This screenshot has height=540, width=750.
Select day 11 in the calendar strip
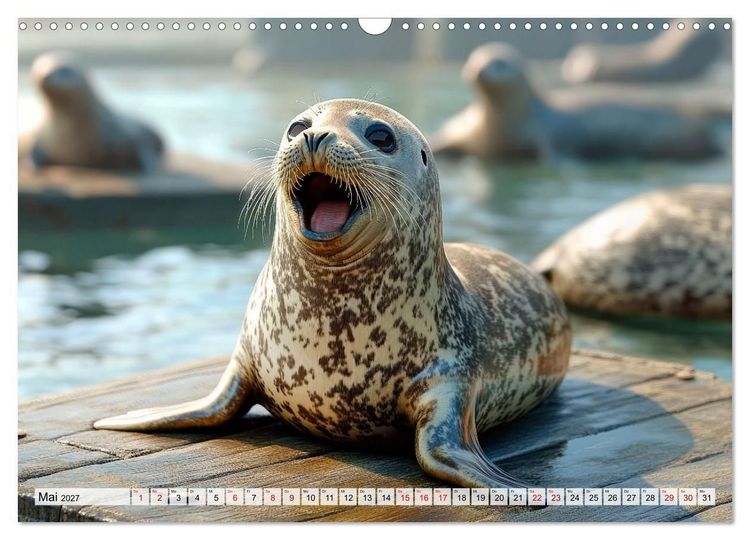click(x=330, y=497)
